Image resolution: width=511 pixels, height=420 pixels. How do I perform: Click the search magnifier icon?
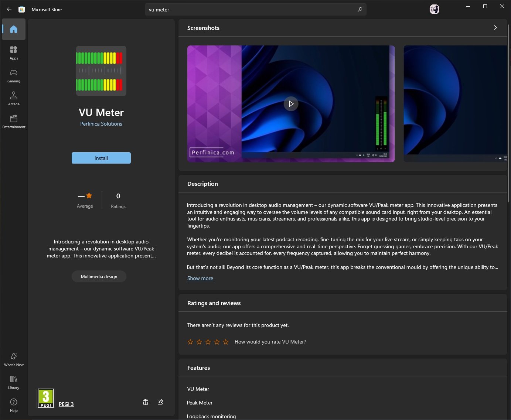360,10
